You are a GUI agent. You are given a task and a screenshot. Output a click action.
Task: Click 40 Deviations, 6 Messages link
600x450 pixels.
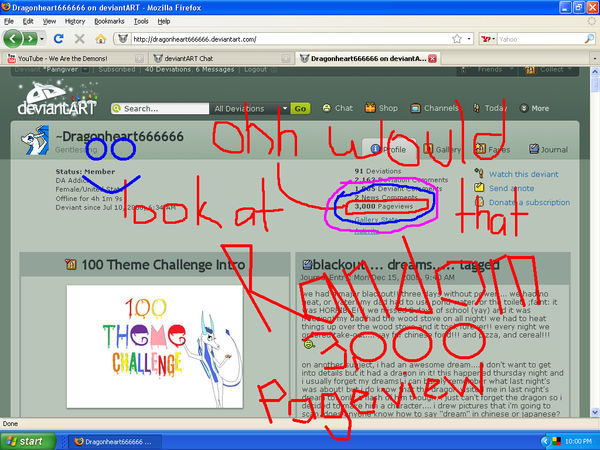(x=189, y=69)
